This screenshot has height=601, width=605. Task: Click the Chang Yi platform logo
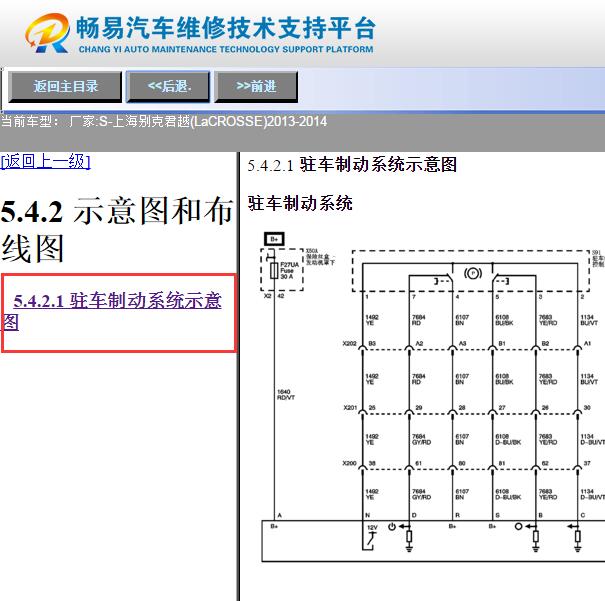(48, 33)
